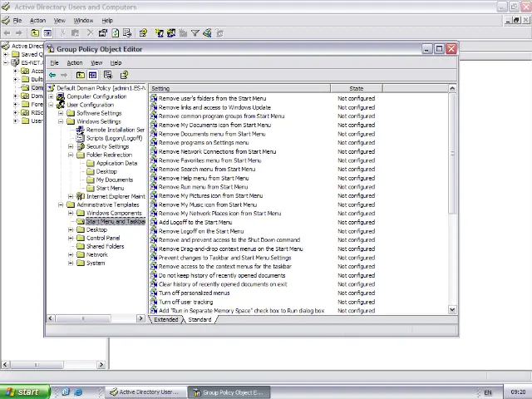Image resolution: width=532 pixels, height=399 pixels.
Task: Click Export List icon in Group Policy Editor toolbar
Action: [108, 75]
